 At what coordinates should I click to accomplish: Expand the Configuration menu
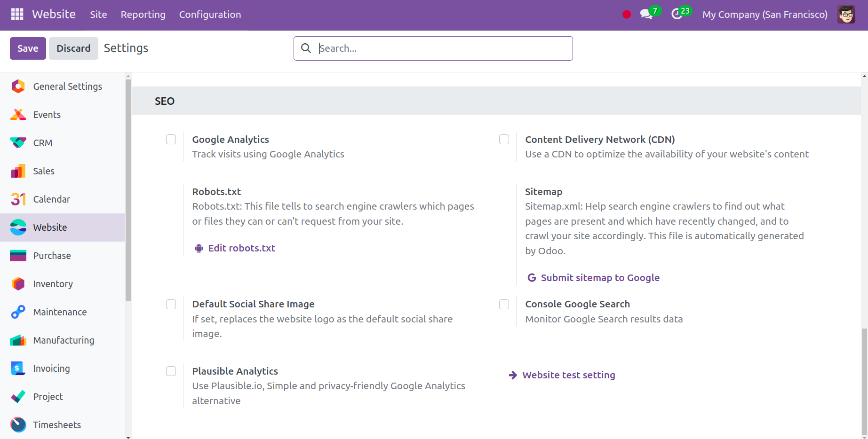pos(210,15)
